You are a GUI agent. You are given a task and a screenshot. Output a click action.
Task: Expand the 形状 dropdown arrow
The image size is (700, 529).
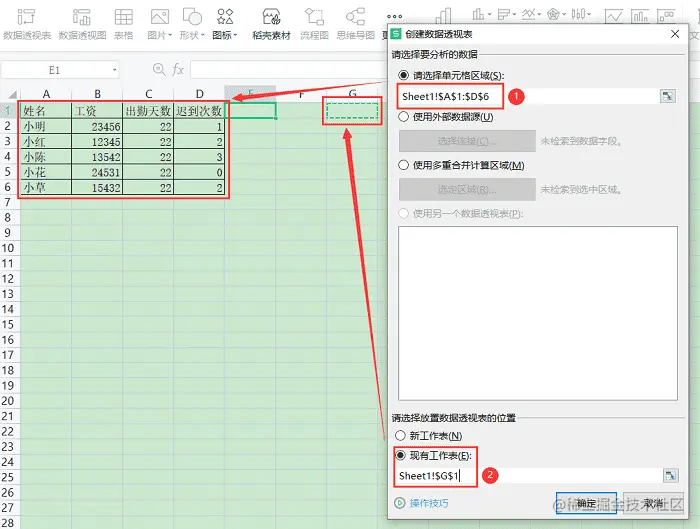pos(202,35)
